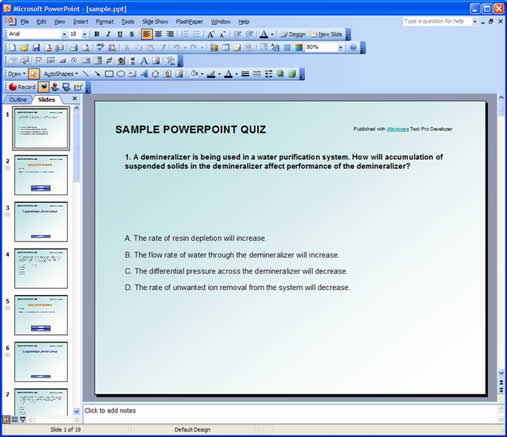Enable Align Left for text
Screen dimensions: 507x437
coord(147,34)
